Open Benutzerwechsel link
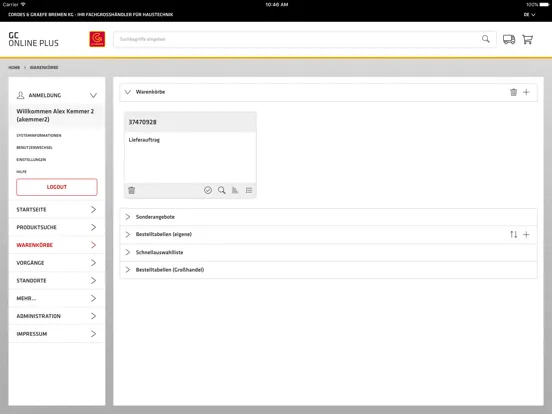The height and width of the screenshot is (414, 552). click(34, 148)
